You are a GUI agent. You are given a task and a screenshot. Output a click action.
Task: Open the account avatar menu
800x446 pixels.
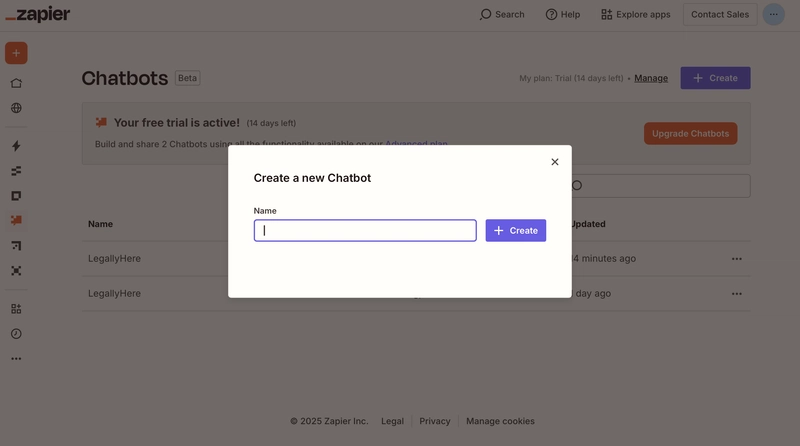click(x=773, y=14)
